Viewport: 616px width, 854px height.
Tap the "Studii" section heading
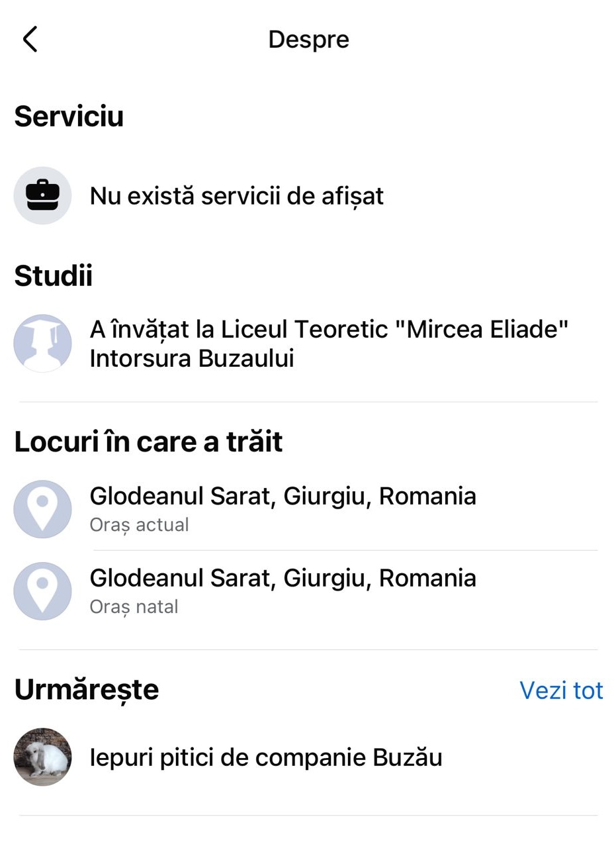click(54, 275)
